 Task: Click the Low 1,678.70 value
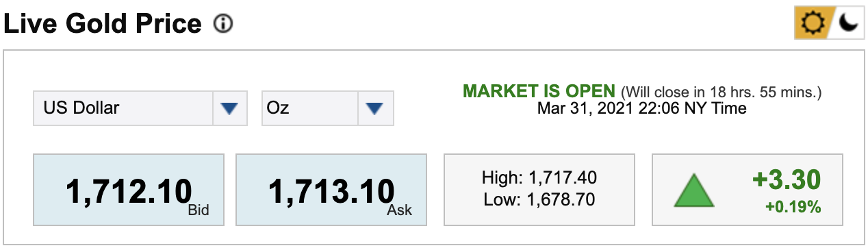tap(539, 200)
